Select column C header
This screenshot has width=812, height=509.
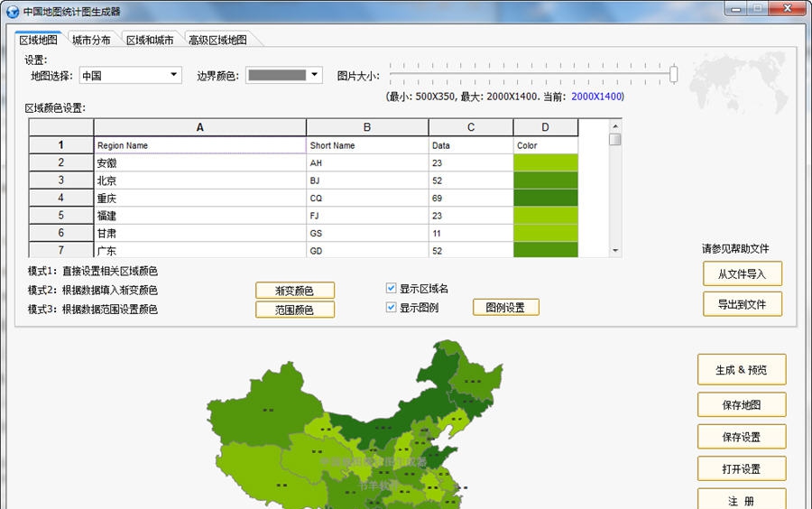coord(471,127)
